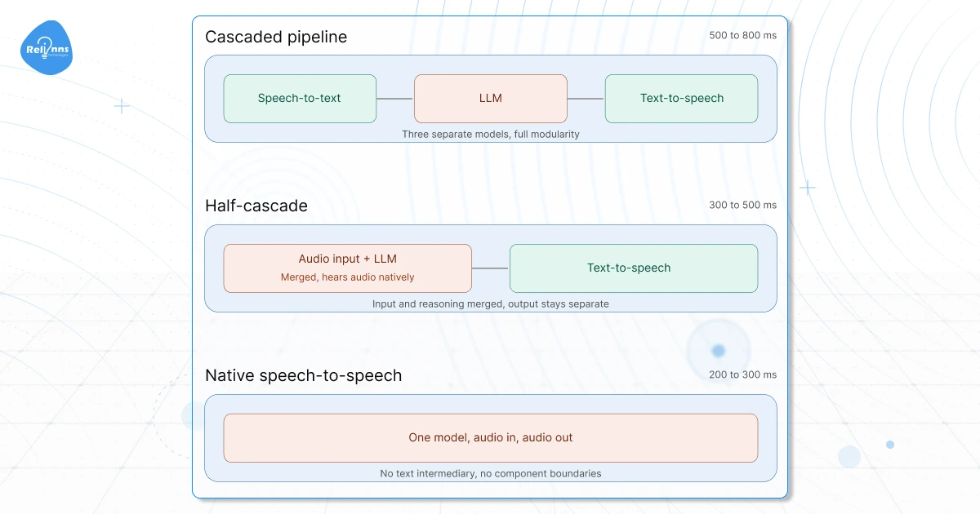Click the One model, audio in, audio out box
Viewport: 980px width, 514px height.
[x=491, y=438]
